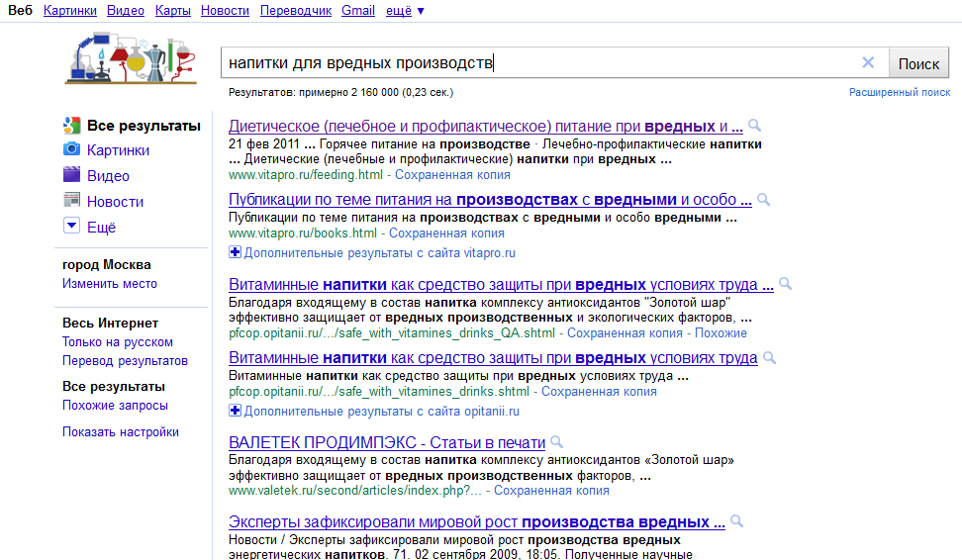Click the Google chemistry doodle logo
The image size is (962, 560).
click(131, 58)
